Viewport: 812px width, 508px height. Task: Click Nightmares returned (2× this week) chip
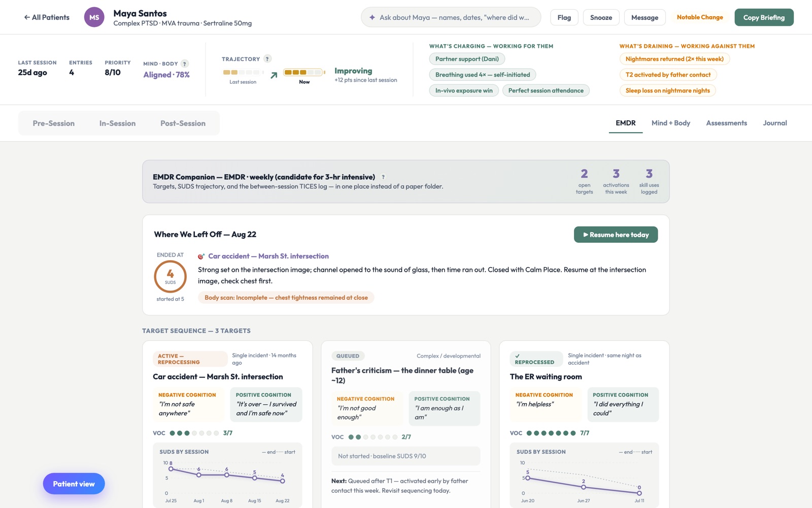(674, 59)
